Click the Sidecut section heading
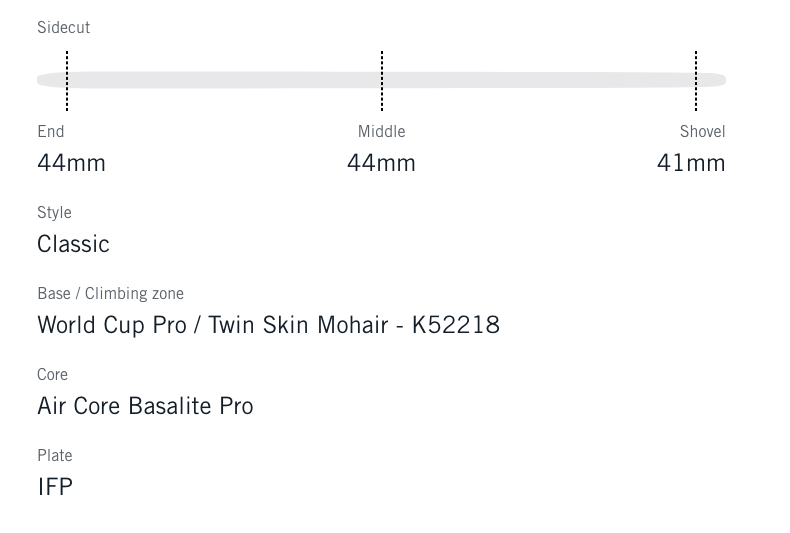This screenshot has width=790, height=533. (x=63, y=28)
